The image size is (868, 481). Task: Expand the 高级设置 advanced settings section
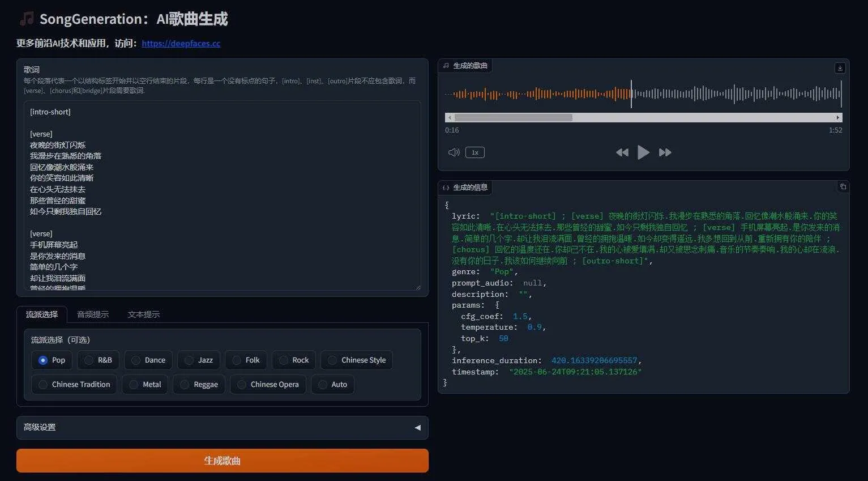click(222, 428)
